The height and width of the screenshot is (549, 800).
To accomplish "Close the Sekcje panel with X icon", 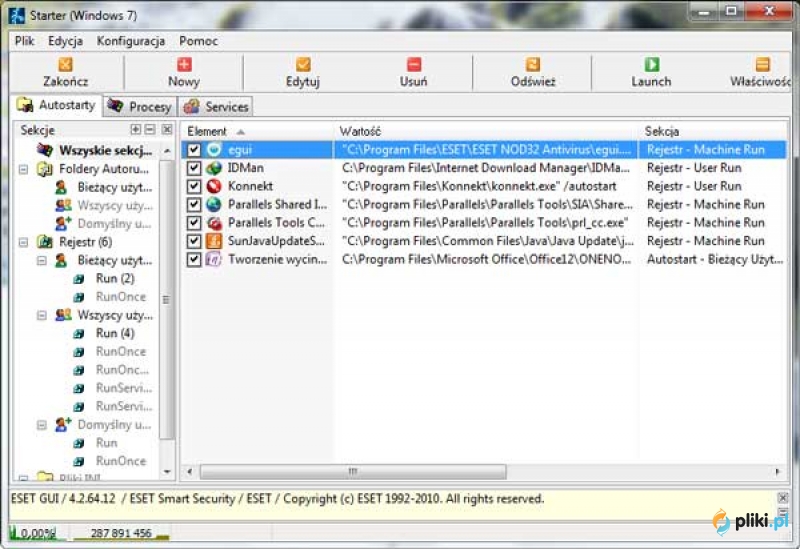I will 167,130.
